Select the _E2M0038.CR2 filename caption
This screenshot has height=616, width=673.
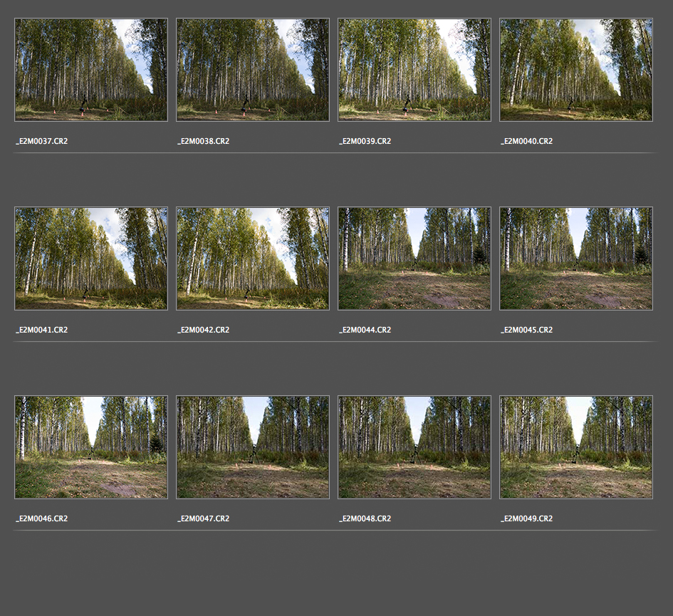[204, 142]
